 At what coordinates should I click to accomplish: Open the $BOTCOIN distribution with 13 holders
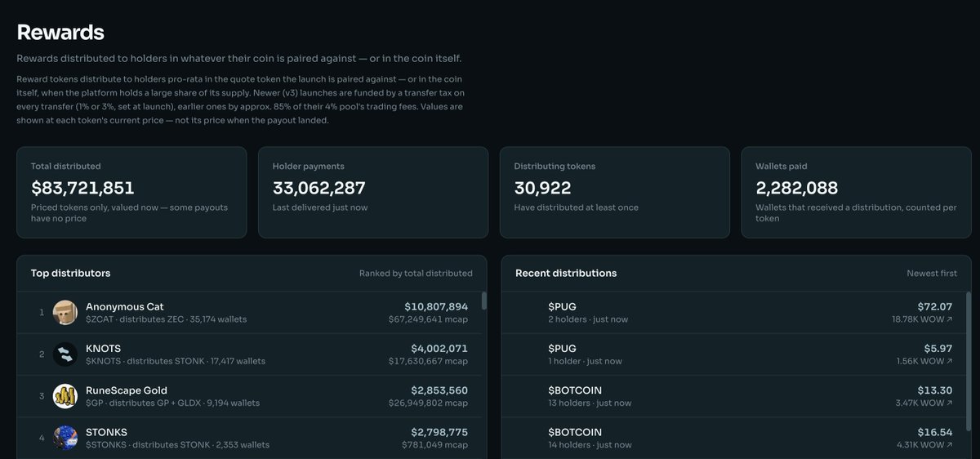[733, 396]
